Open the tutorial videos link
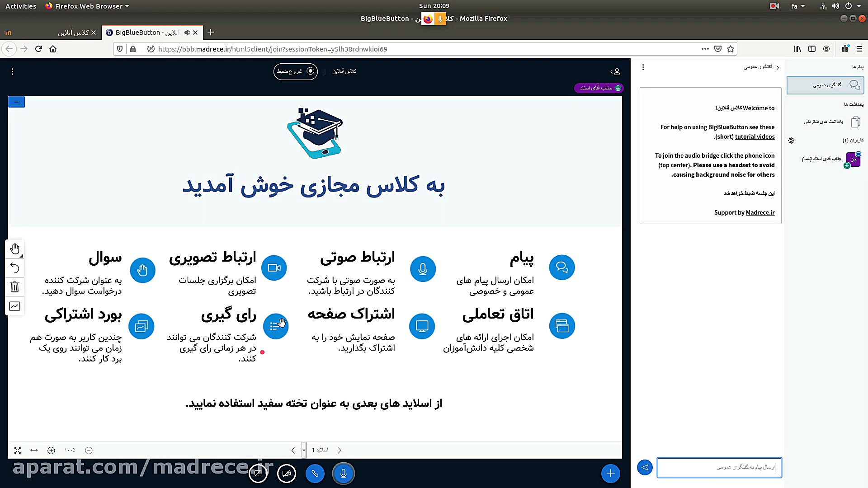The width and height of the screenshot is (868, 488). (x=755, y=136)
